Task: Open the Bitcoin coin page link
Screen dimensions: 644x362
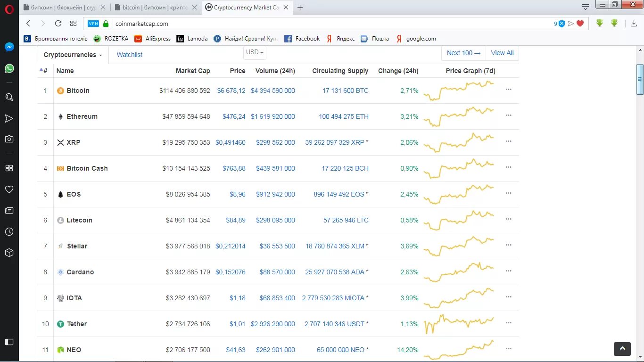Action: tap(78, 90)
